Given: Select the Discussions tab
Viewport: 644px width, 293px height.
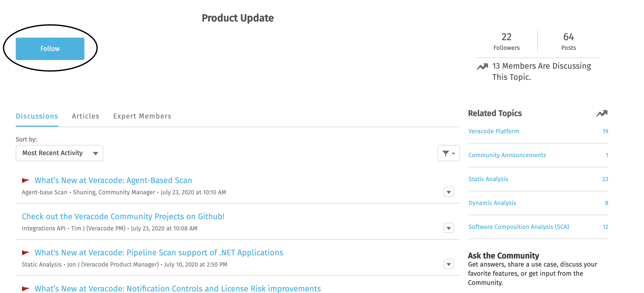Looking at the screenshot, I should tap(37, 116).
